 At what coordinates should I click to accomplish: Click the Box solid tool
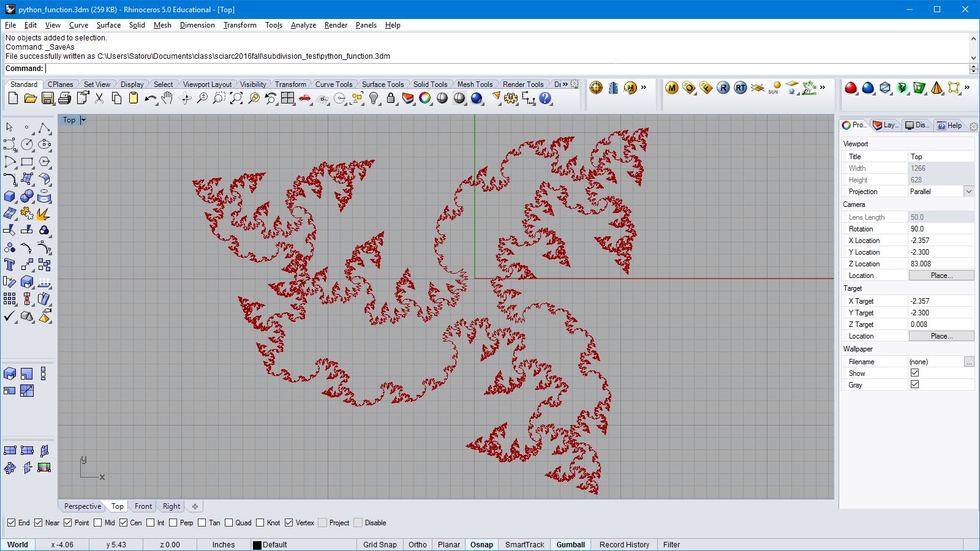pyautogui.click(x=10, y=197)
